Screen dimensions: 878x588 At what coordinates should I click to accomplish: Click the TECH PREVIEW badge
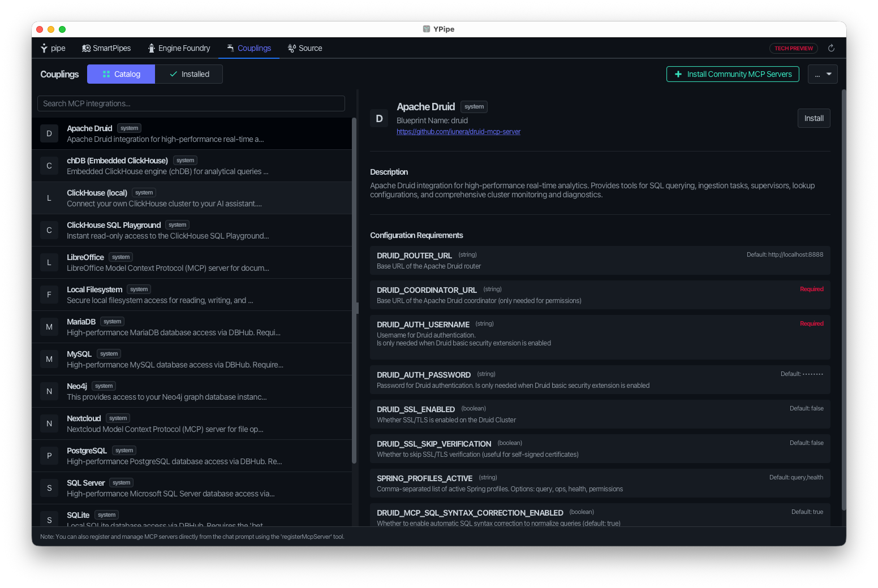794,49
